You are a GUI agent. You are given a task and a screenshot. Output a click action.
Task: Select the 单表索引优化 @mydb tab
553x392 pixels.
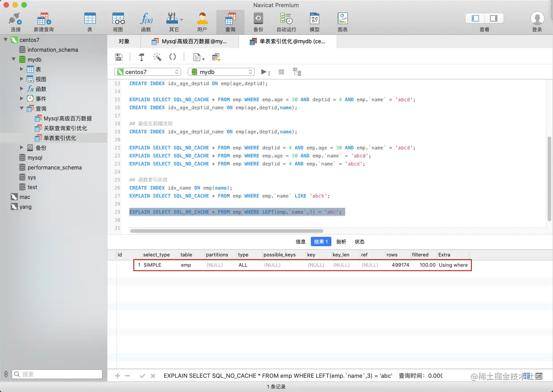pyautogui.click(x=288, y=41)
